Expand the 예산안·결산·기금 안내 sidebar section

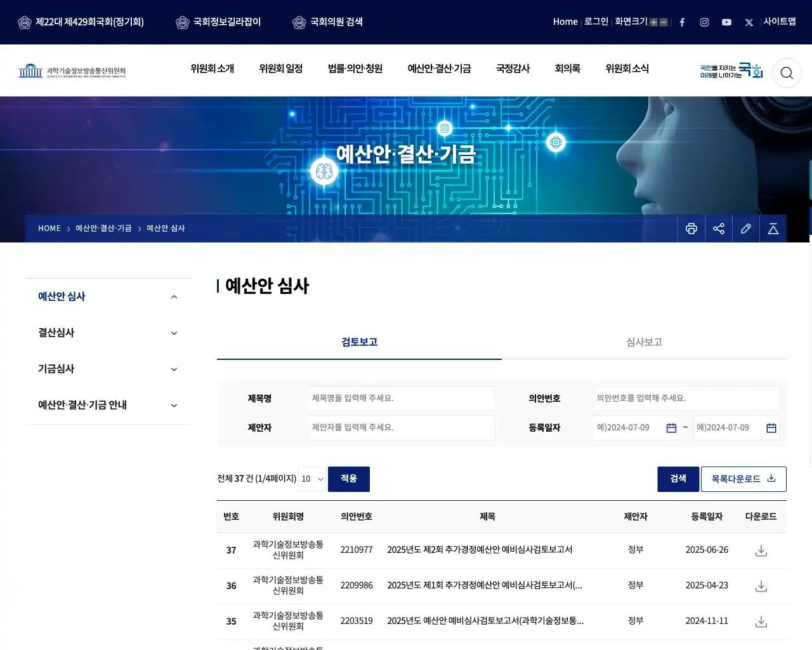tap(174, 406)
